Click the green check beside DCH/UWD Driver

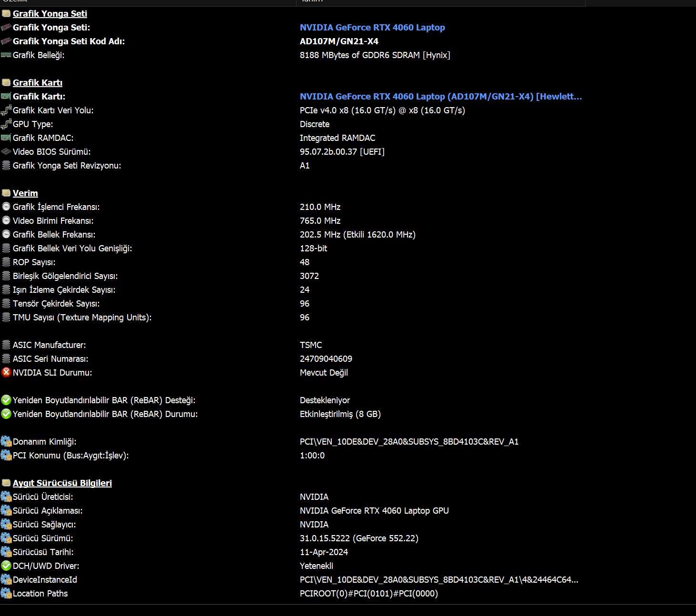[x=6, y=566]
